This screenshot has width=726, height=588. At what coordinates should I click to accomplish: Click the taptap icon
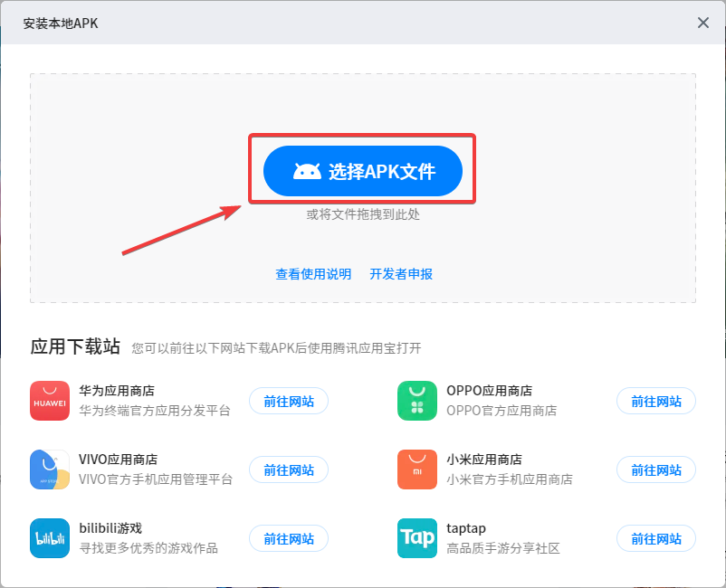click(416, 538)
